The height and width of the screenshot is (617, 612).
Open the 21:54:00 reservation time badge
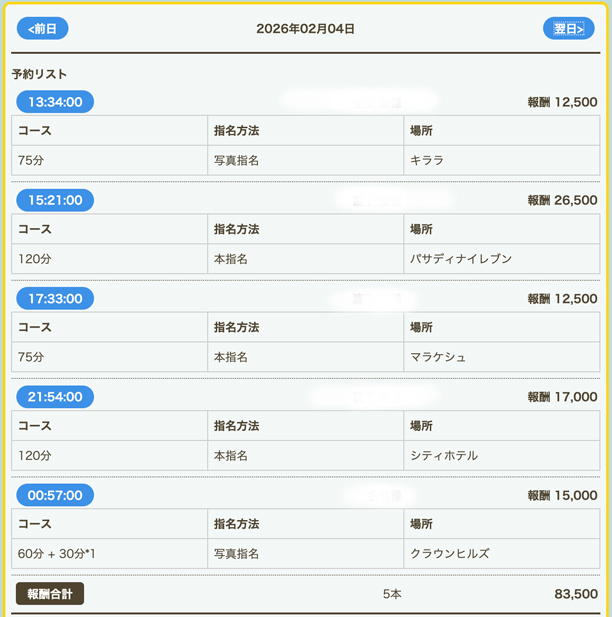[55, 397]
